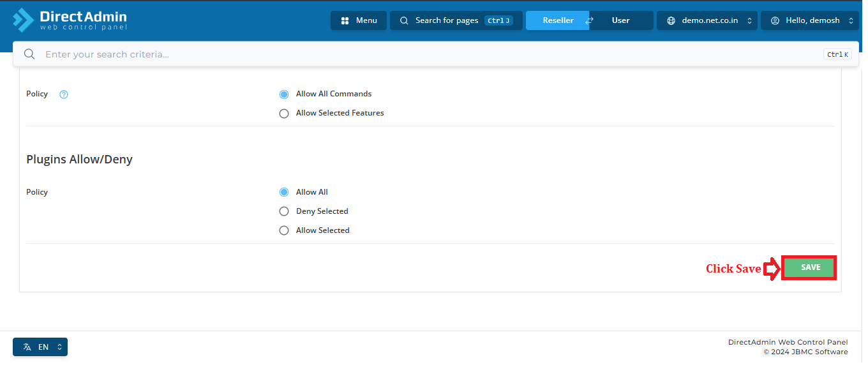Click the globe icon beside demo.net.co.in
The image size is (868, 367).
671,20
